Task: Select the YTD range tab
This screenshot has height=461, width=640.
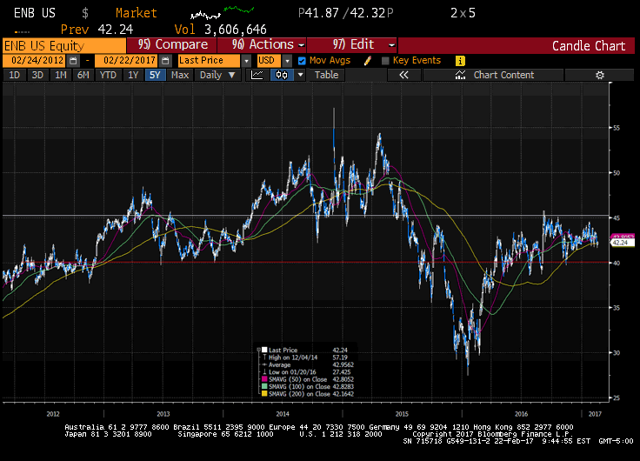Action: click(x=108, y=75)
